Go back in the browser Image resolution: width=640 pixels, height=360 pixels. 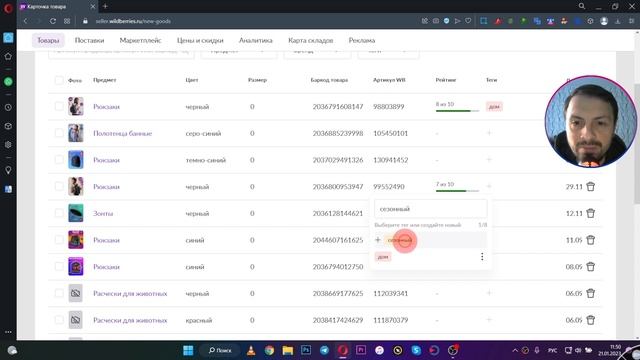click(x=25, y=21)
